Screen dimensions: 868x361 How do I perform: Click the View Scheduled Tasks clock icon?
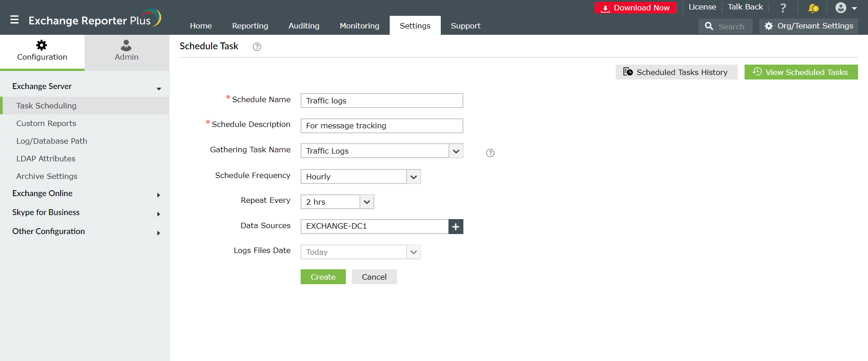click(757, 72)
